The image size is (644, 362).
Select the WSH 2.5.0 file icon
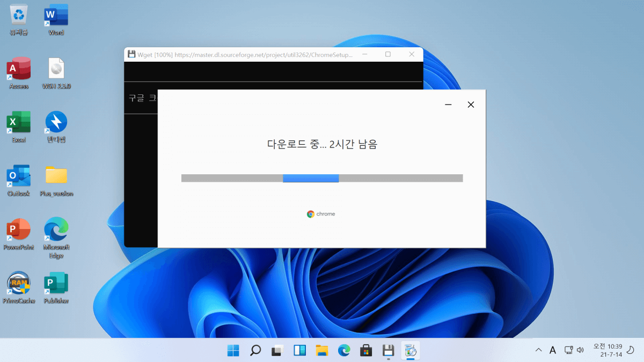56,73
